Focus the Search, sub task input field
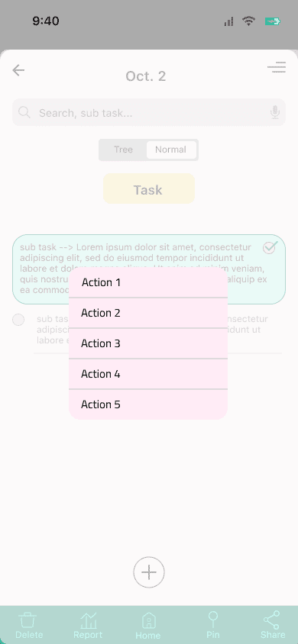The image size is (298, 644). coord(149,112)
